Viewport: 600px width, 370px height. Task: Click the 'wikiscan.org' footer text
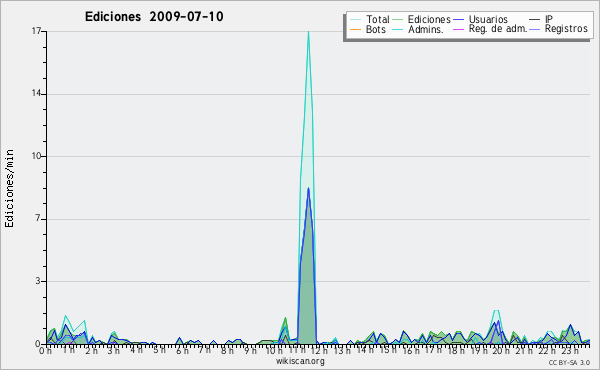pyautogui.click(x=300, y=361)
